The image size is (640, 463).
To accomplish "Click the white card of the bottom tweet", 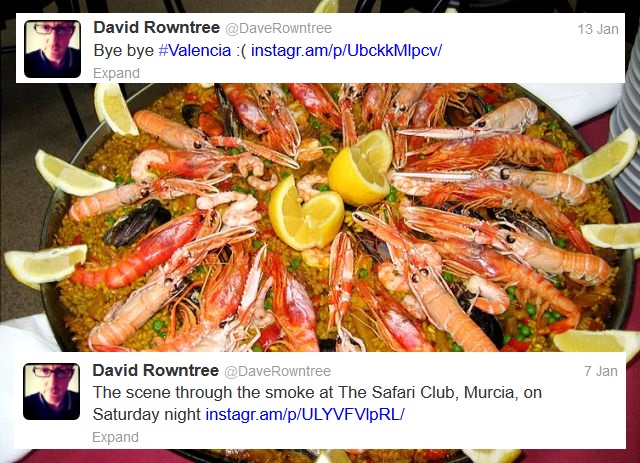I will 320,401.
